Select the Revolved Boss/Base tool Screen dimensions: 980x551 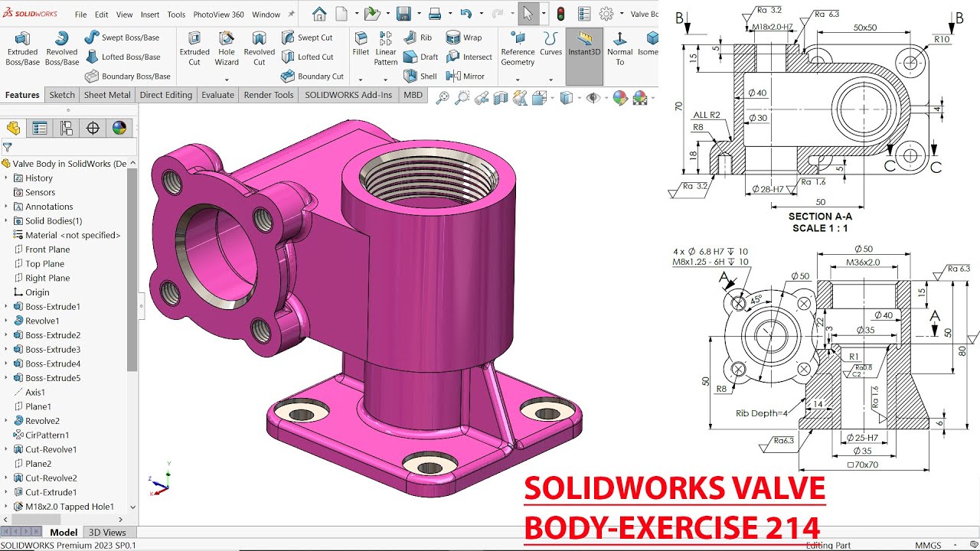62,49
